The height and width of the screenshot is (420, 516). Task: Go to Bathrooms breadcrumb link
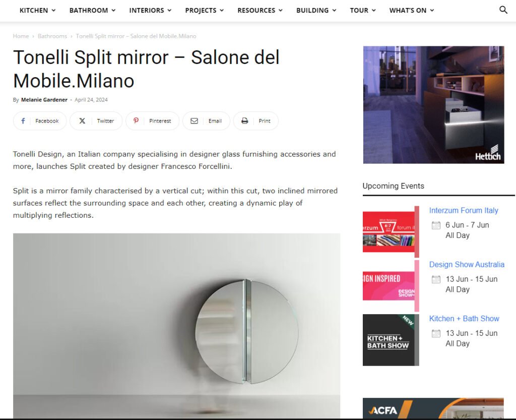(52, 36)
